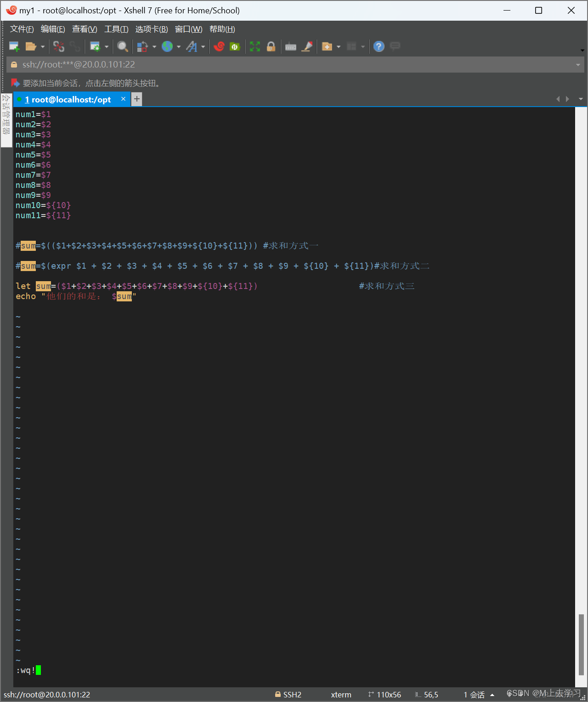Click the highlight pen icon
588x702 pixels.
(x=307, y=46)
